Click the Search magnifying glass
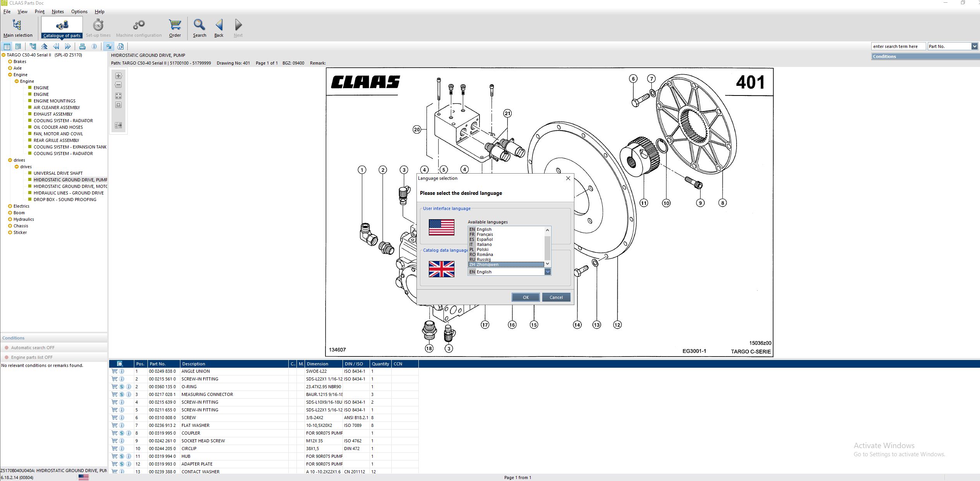The width and height of the screenshot is (980, 481). (x=199, y=28)
